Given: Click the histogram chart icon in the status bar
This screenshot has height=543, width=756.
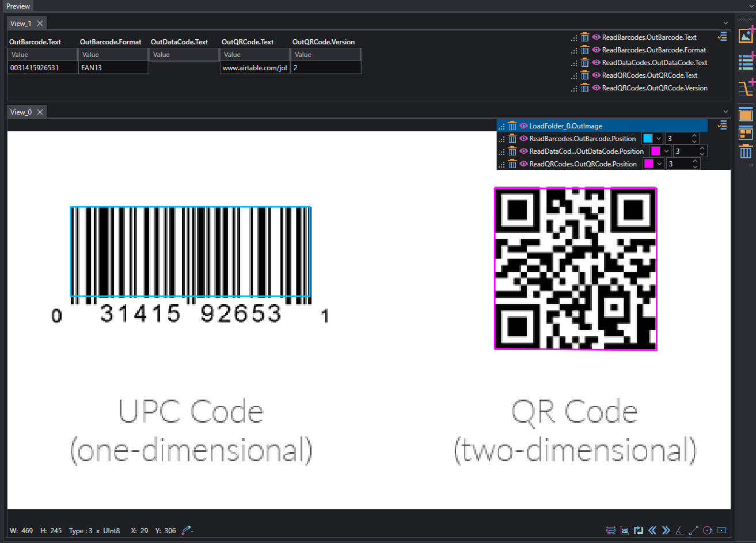Looking at the screenshot, I should (625, 530).
